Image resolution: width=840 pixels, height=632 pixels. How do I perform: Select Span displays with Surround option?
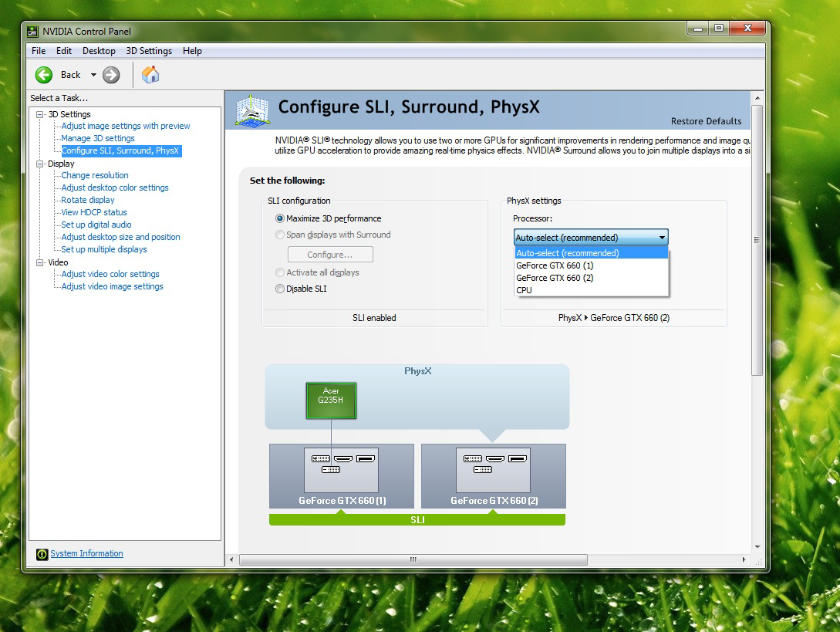280,235
